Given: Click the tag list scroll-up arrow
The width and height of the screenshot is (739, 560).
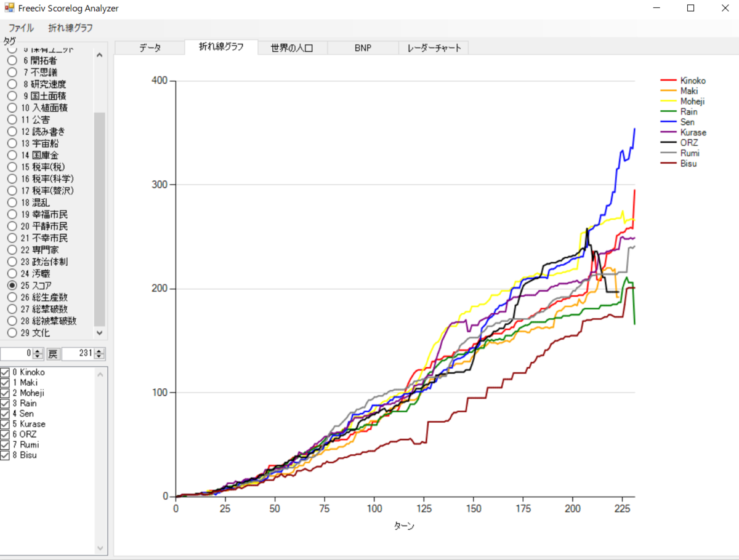Looking at the screenshot, I should [100, 55].
